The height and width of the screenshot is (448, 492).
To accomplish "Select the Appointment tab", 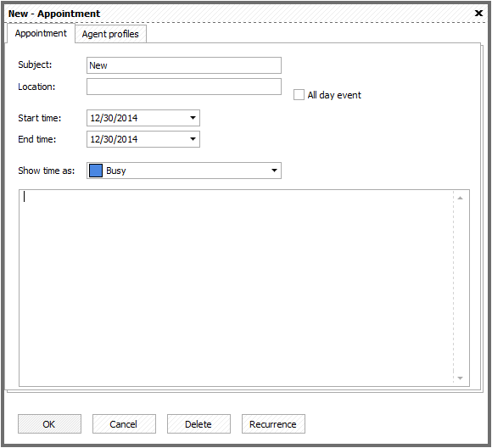I will click(x=41, y=33).
